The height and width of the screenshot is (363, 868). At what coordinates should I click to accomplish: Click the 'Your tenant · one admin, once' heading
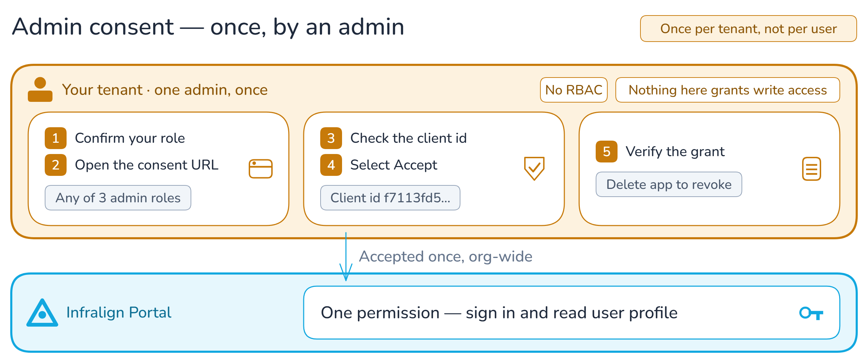(165, 90)
